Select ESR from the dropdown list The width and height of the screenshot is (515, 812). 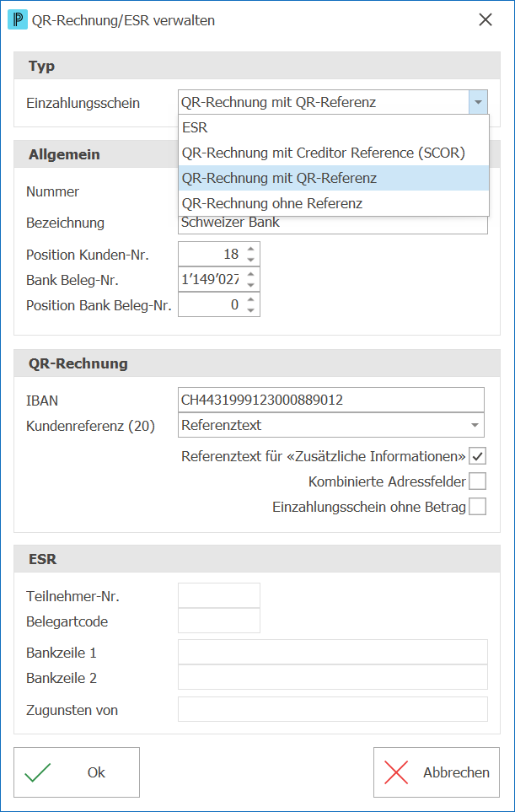pos(334,127)
